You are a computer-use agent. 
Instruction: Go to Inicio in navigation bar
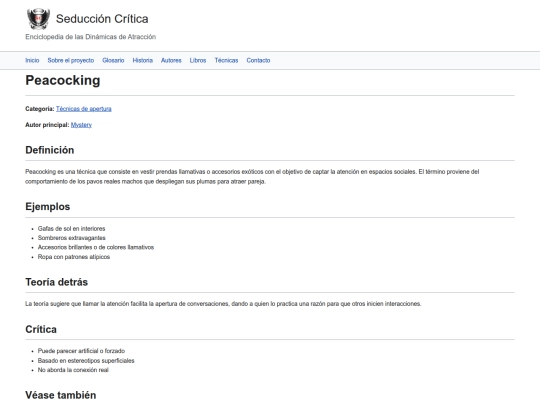click(x=32, y=60)
